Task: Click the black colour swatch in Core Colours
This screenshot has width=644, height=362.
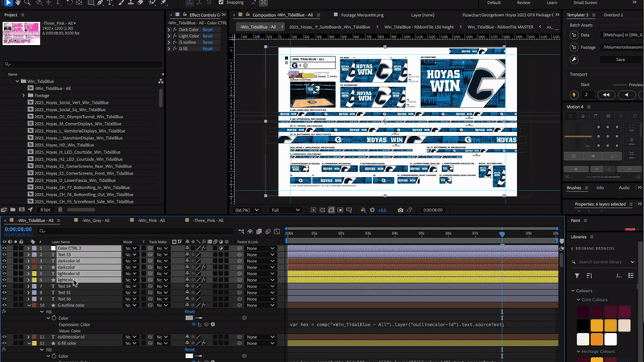Action: [x=583, y=326]
